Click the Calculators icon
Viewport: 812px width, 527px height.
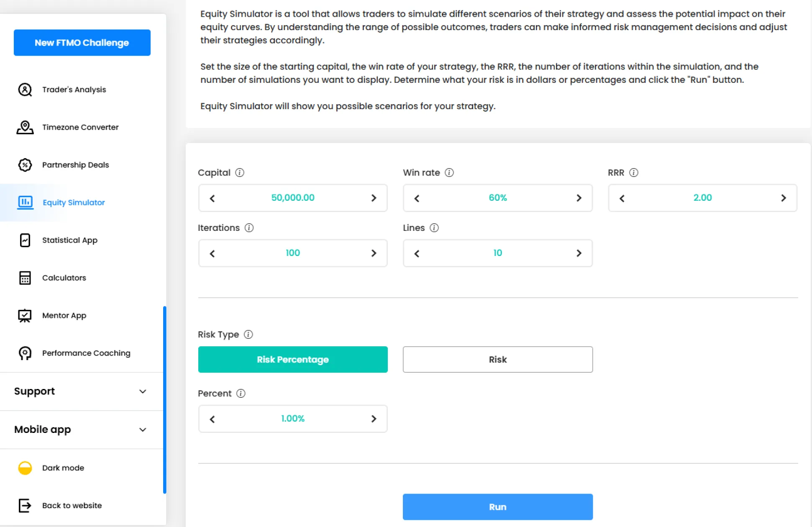[x=25, y=278]
